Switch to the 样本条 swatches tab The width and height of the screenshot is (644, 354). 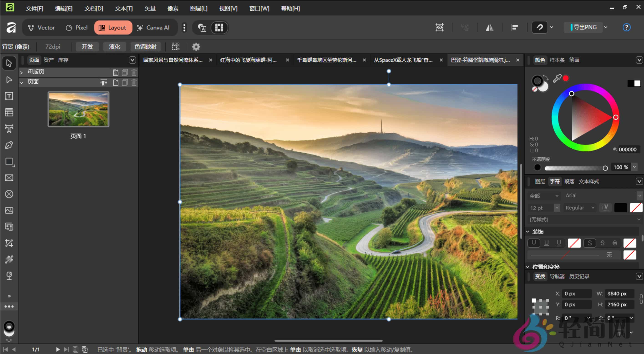point(557,60)
